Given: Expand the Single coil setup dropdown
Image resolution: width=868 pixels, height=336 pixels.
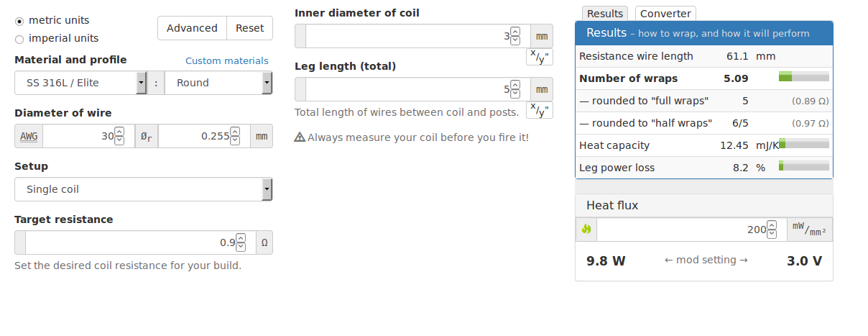Looking at the screenshot, I should click(x=143, y=189).
